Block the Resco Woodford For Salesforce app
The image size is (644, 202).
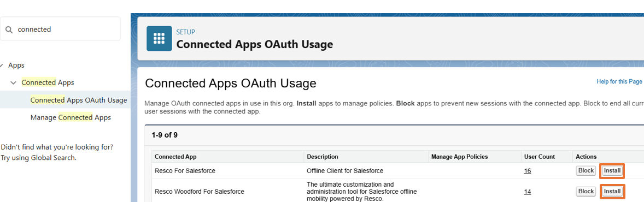pyautogui.click(x=586, y=191)
